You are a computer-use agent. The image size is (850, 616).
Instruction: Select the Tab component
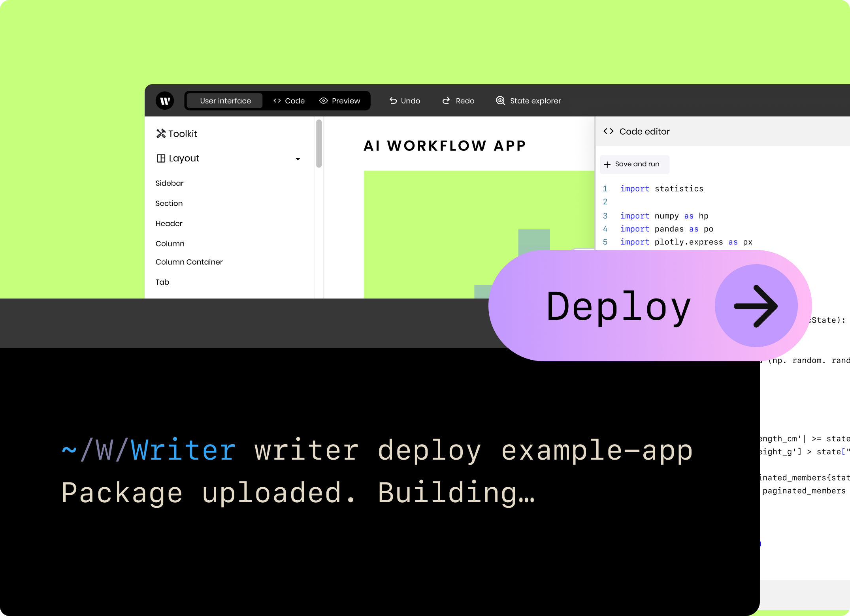162,282
